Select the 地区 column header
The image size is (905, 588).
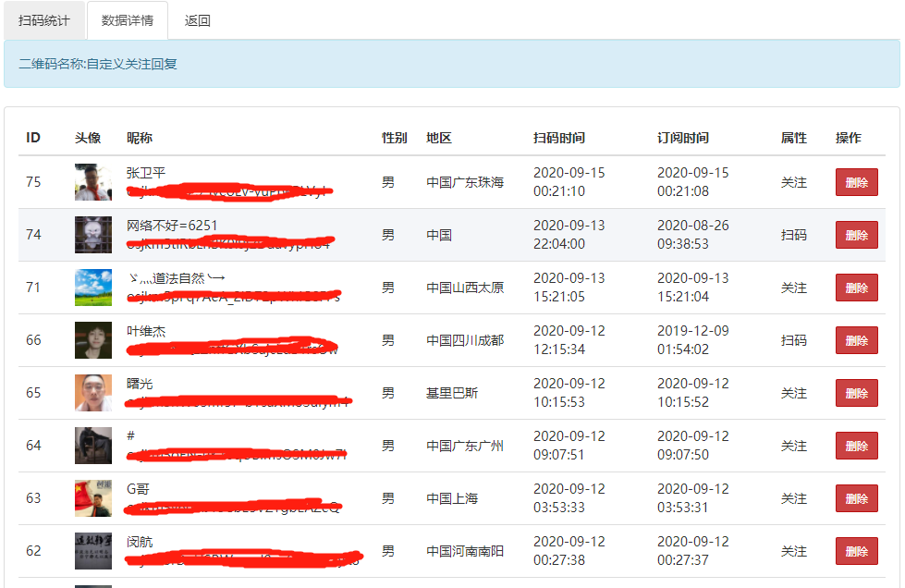point(439,138)
